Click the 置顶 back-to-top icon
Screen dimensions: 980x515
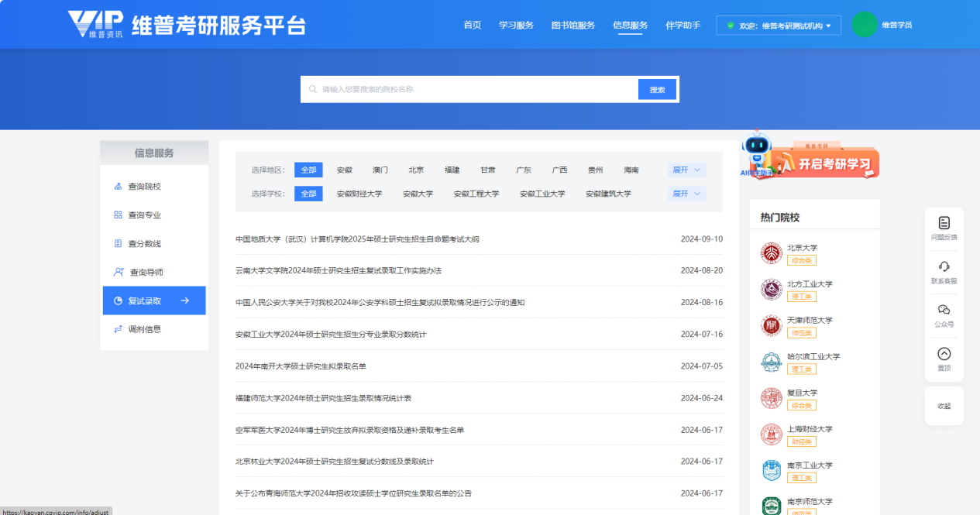pos(944,354)
